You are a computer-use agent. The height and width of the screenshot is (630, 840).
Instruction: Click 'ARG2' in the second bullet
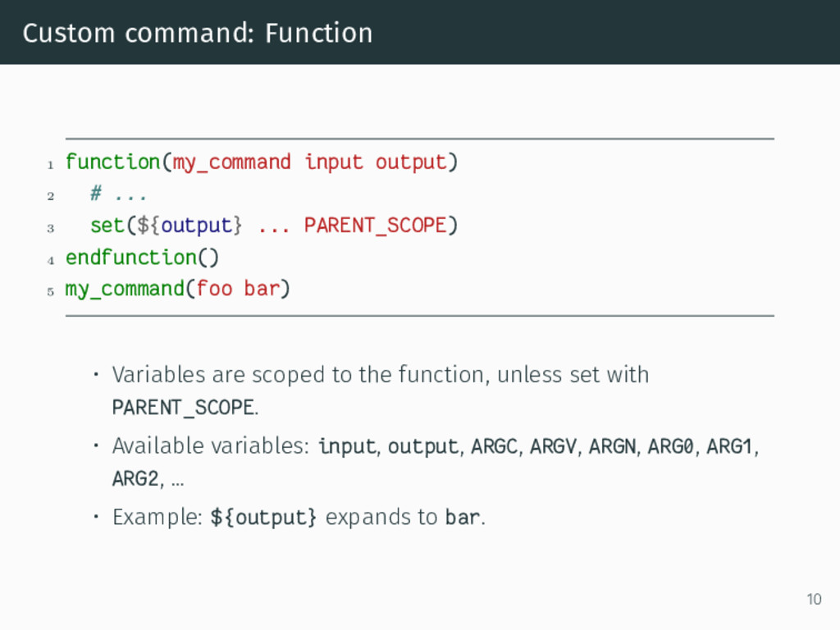[x=135, y=478]
